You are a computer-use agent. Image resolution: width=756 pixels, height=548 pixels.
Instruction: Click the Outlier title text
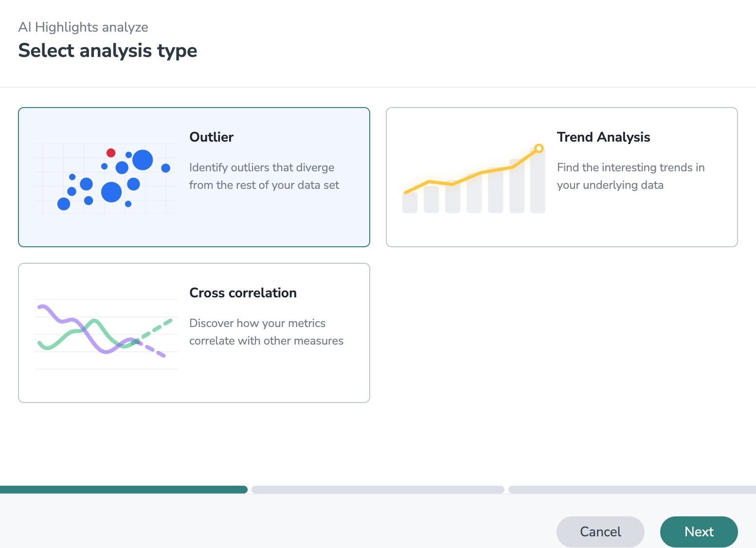pyautogui.click(x=211, y=137)
